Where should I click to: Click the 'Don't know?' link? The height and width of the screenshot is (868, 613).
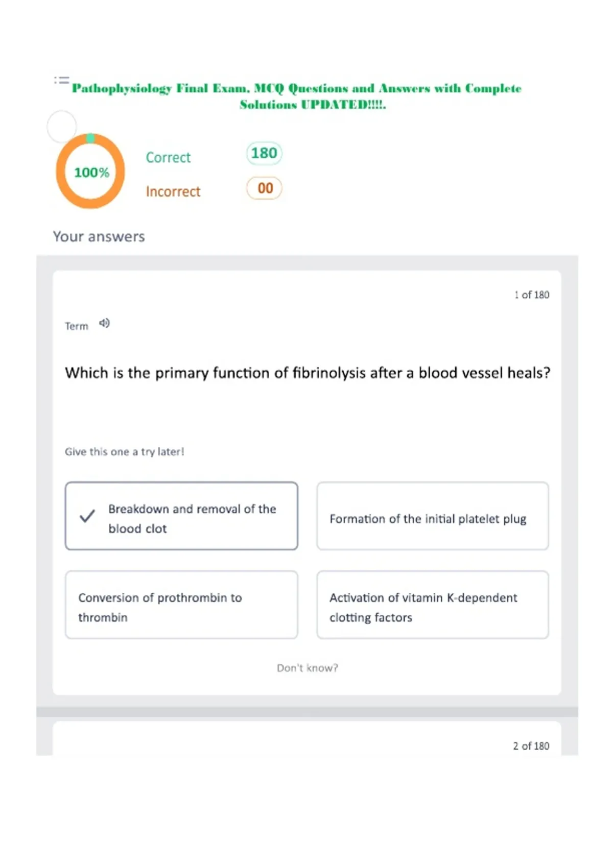[308, 668]
